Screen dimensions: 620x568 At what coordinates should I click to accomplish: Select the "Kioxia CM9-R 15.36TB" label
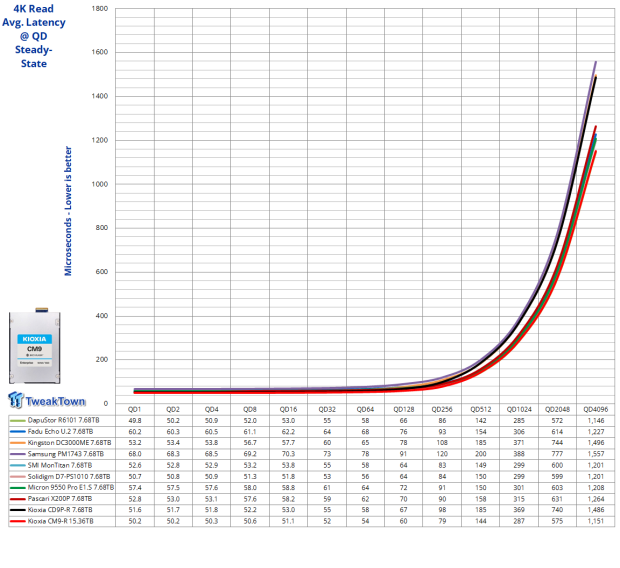tap(60, 521)
